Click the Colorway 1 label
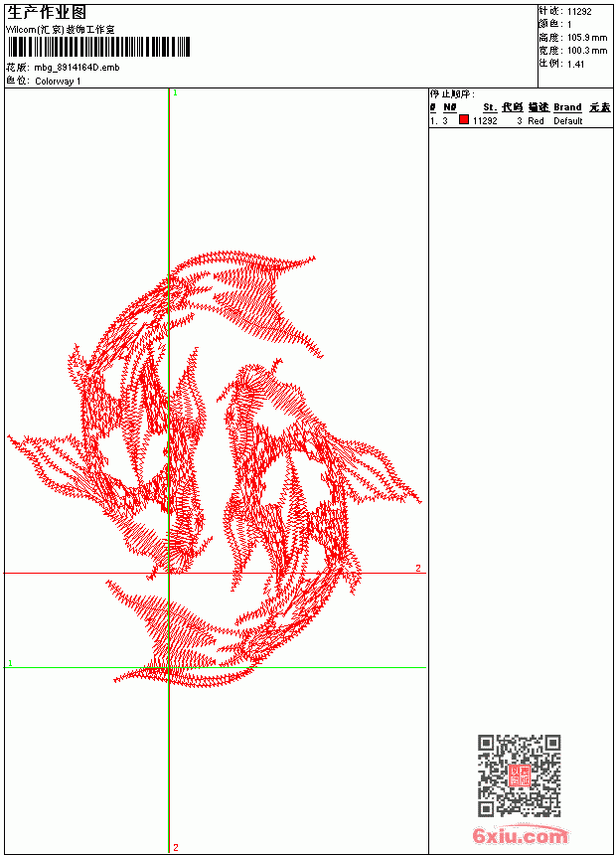 click(x=58, y=82)
